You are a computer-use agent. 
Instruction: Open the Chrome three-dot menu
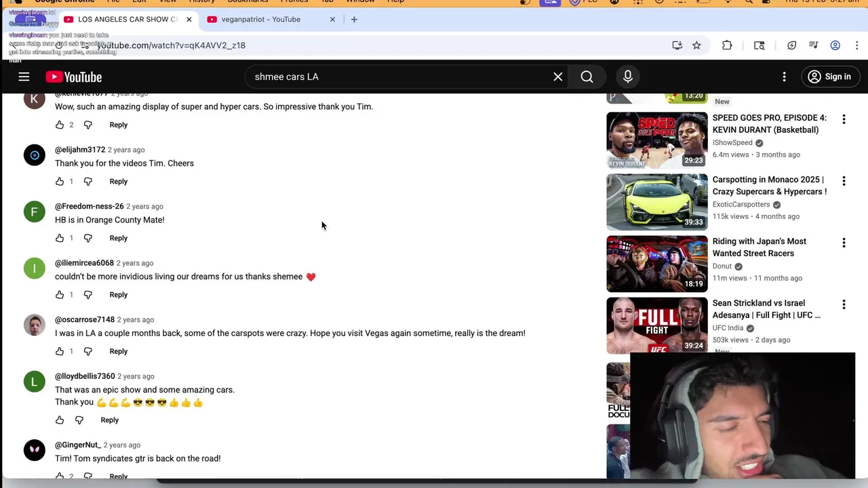857,45
